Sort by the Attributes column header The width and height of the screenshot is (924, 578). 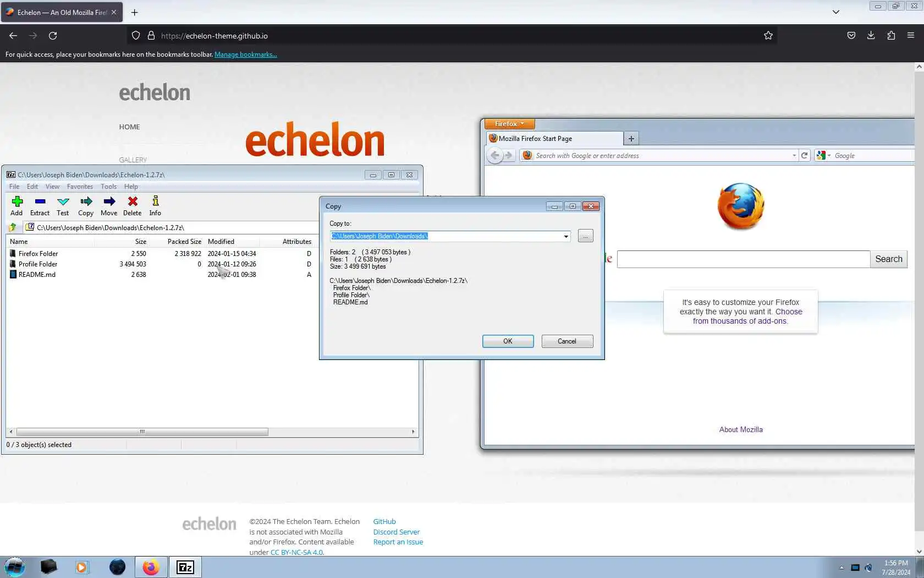(x=287, y=242)
